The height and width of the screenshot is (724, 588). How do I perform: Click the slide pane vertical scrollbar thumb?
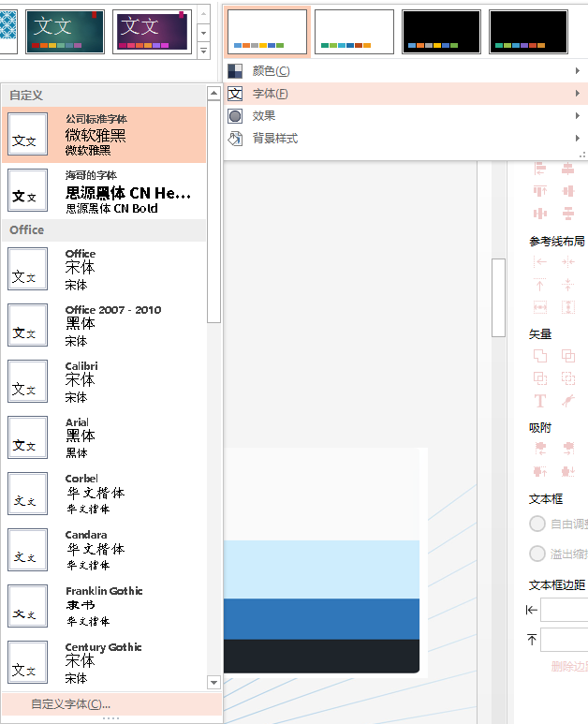pyautogui.click(x=498, y=298)
